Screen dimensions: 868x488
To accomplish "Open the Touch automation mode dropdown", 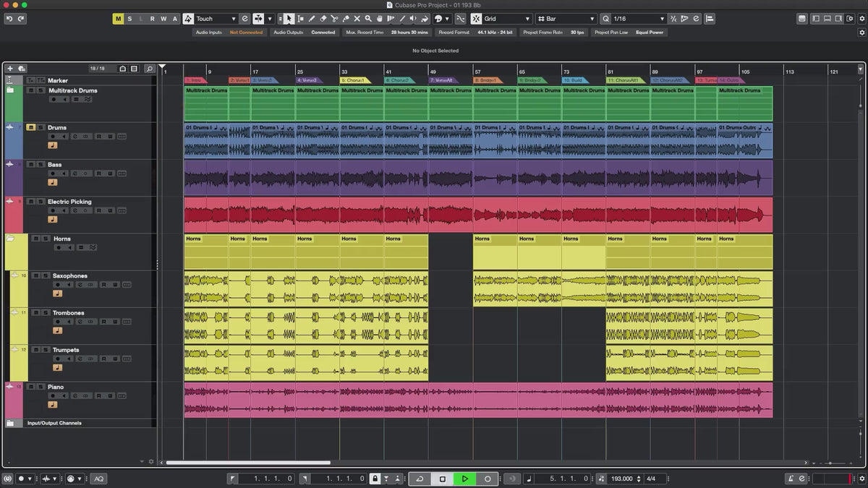I will click(216, 19).
